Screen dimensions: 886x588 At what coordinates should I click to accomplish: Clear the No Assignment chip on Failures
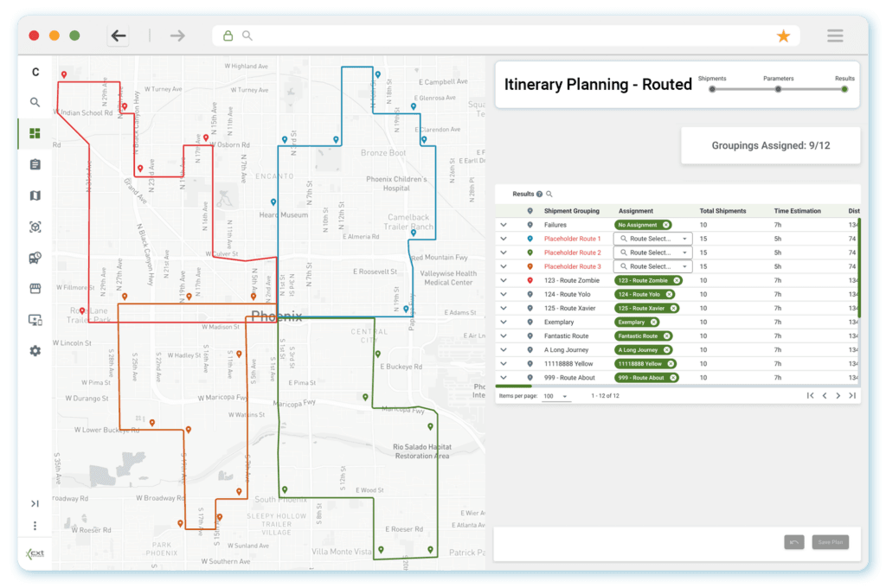pos(666,225)
